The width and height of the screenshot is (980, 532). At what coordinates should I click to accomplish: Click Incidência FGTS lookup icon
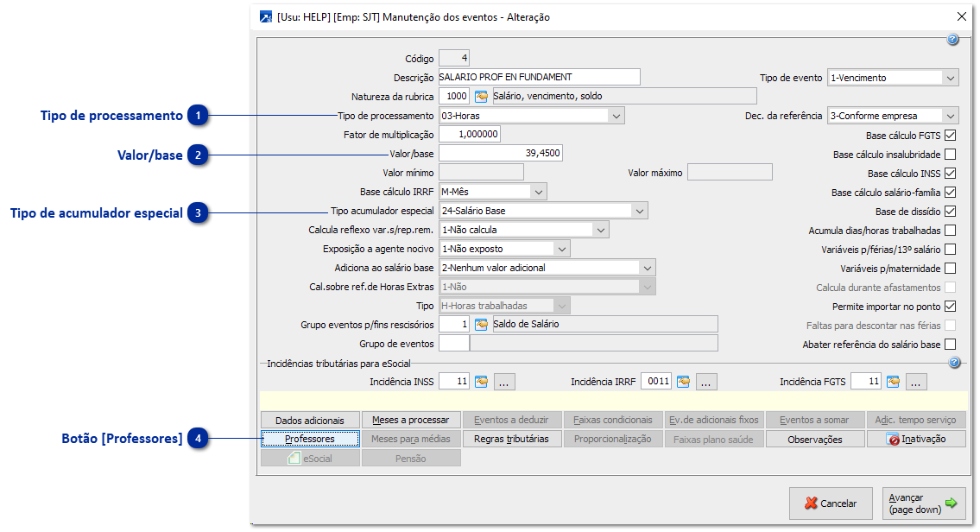click(x=893, y=382)
